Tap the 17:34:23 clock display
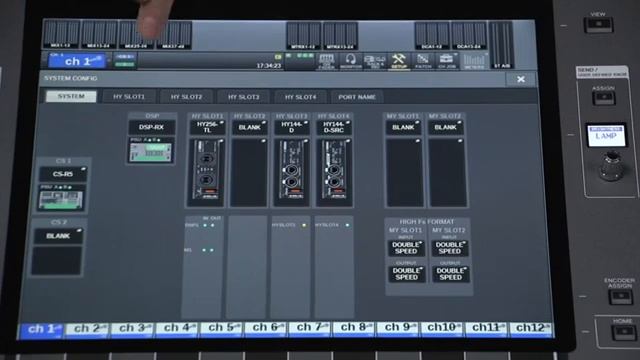This screenshot has height=360, width=640. coord(269,65)
